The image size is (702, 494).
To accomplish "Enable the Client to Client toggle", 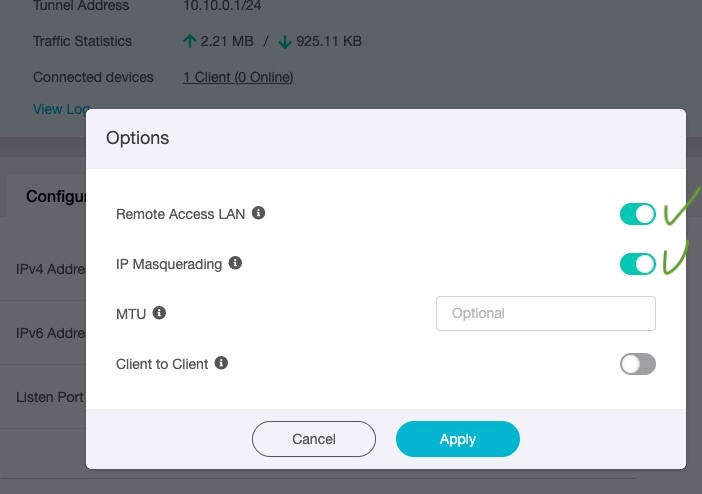I will tap(638, 364).
